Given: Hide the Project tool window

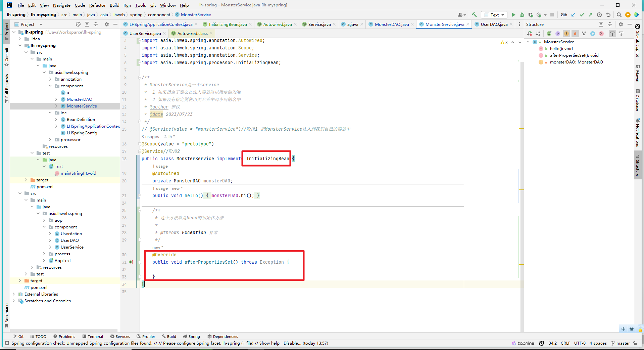Looking at the screenshot, I should tap(115, 24).
